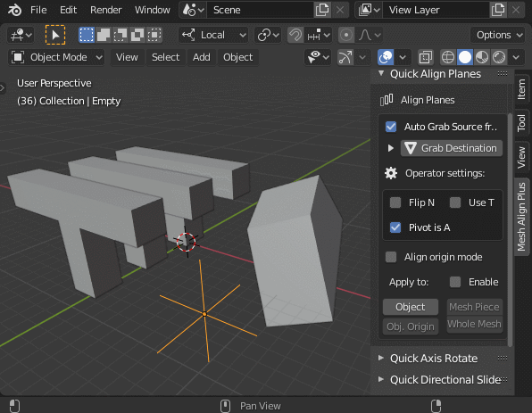This screenshot has width=532, height=413.
Task: Enable Align origin mode checkbox
Action: (391, 257)
